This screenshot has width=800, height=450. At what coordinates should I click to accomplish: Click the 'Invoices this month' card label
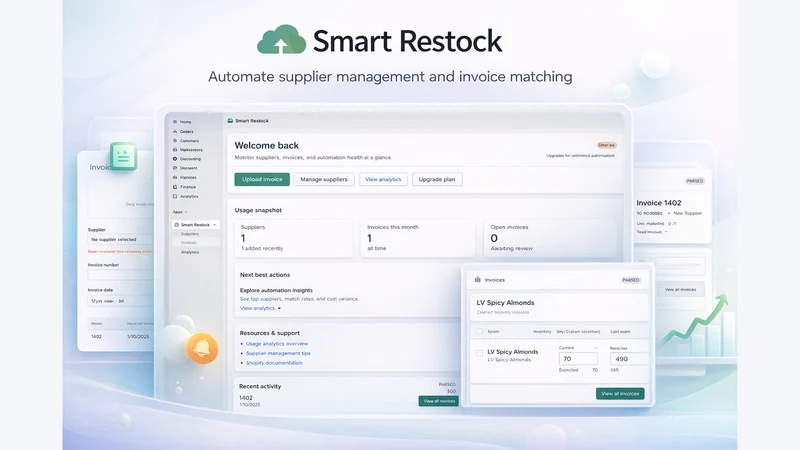[x=393, y=227]
